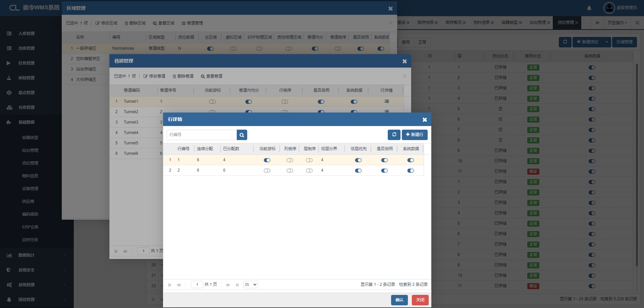Open 容器类型 tab
This screenshot has height=308, width=644.
[x=510, y=23]
